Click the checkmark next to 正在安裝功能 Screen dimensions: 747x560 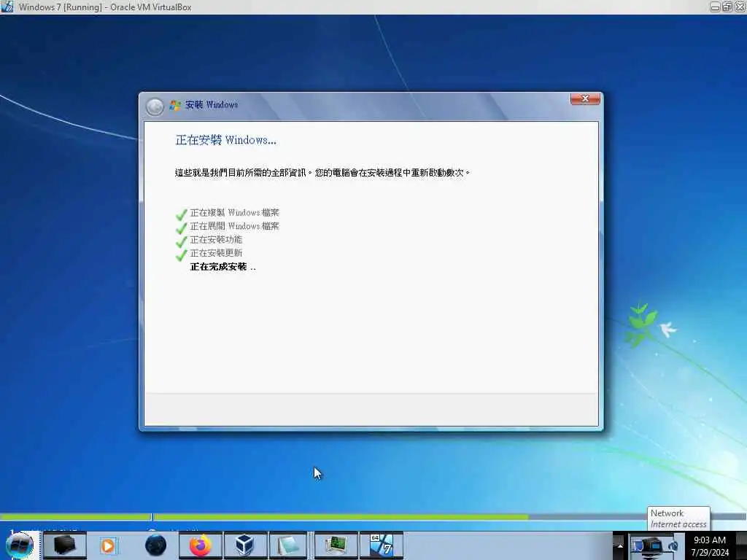click(181, 241)
